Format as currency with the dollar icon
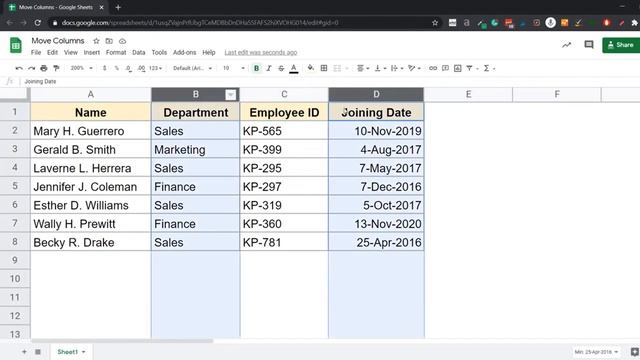 104,68
